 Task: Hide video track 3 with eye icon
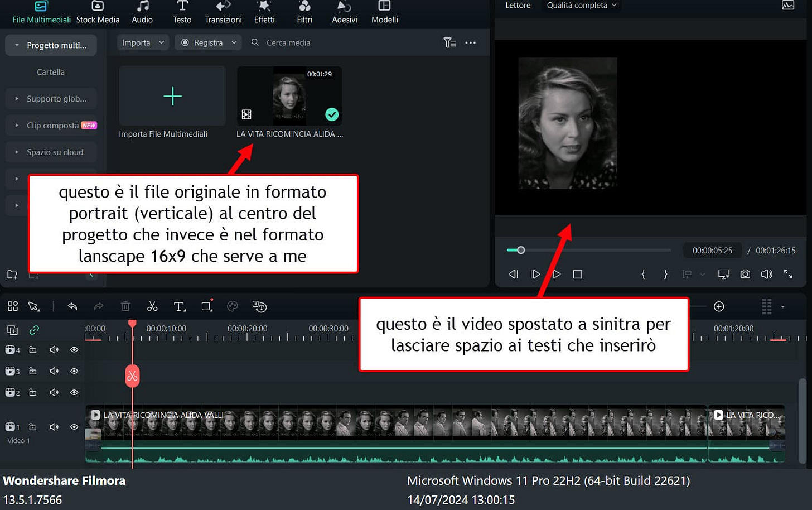tap(74, 371)
